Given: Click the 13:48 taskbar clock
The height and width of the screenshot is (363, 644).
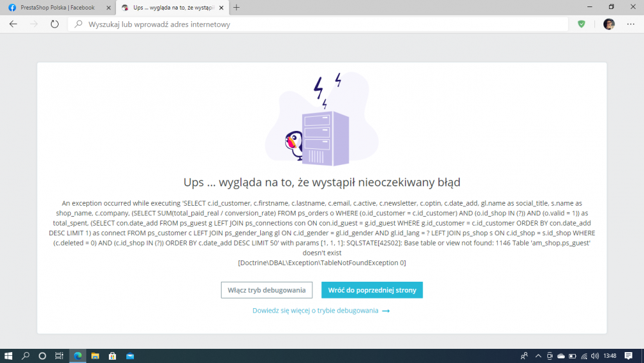Looking at the screenshot, I should click(x=611, y=356).
